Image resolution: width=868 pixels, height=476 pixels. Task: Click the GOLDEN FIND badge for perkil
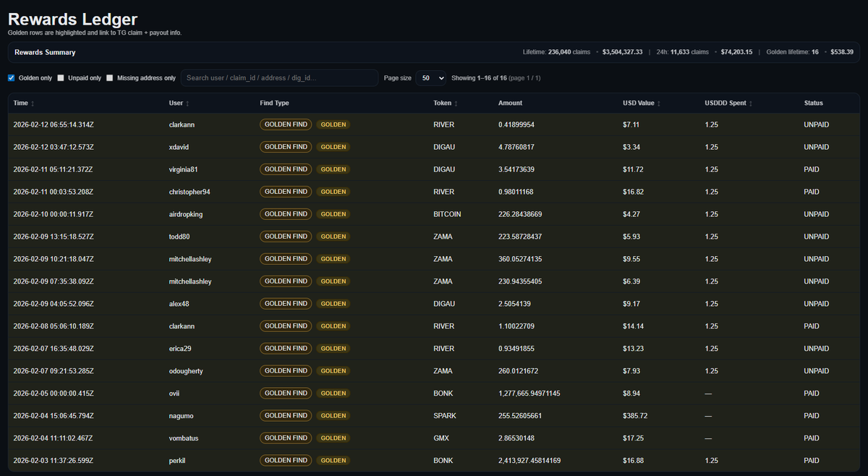tap(286, 460)
